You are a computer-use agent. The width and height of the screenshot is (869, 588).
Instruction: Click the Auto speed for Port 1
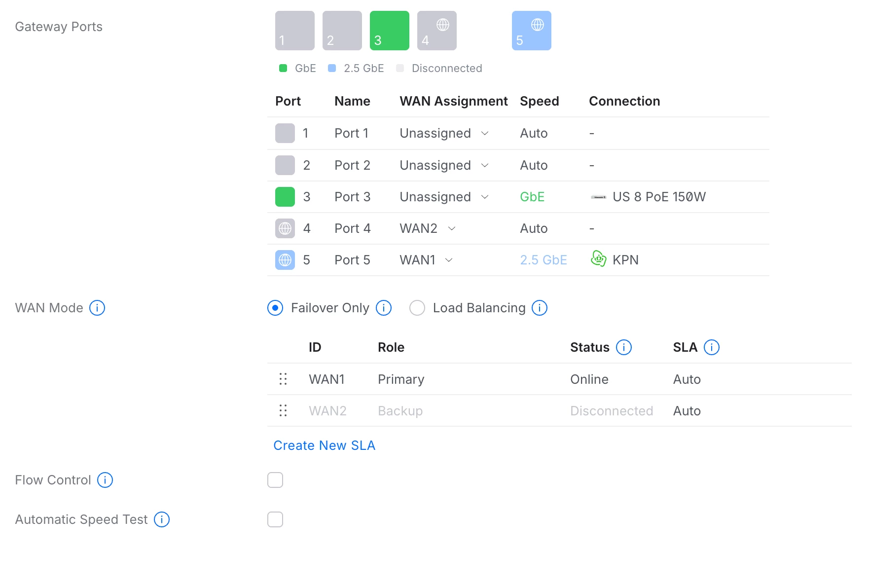tap(534, 133)
